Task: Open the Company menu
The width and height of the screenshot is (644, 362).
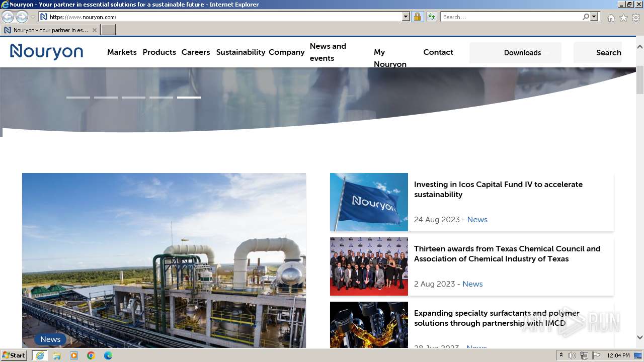Action: 287,52
